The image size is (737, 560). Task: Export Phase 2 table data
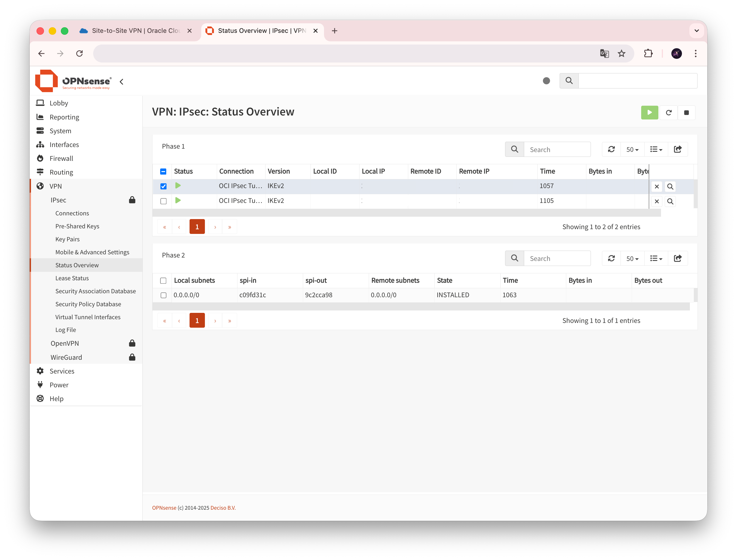(677, 258)
